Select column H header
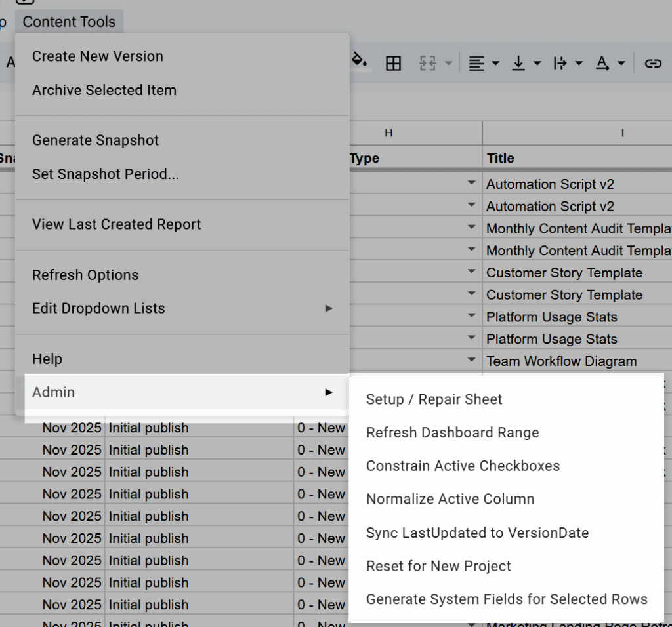 pyautogui.click(x=388, y=133)
